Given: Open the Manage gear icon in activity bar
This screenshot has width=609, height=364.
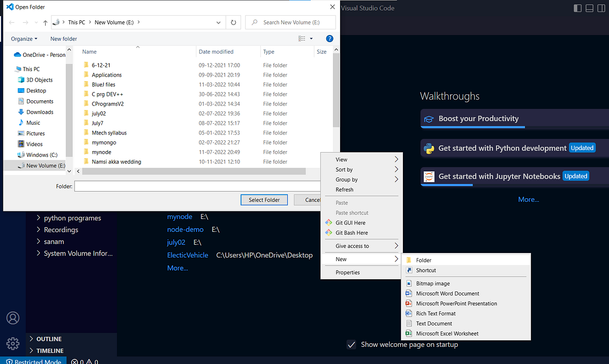Looking at the screenshot, I should [13, 343].
